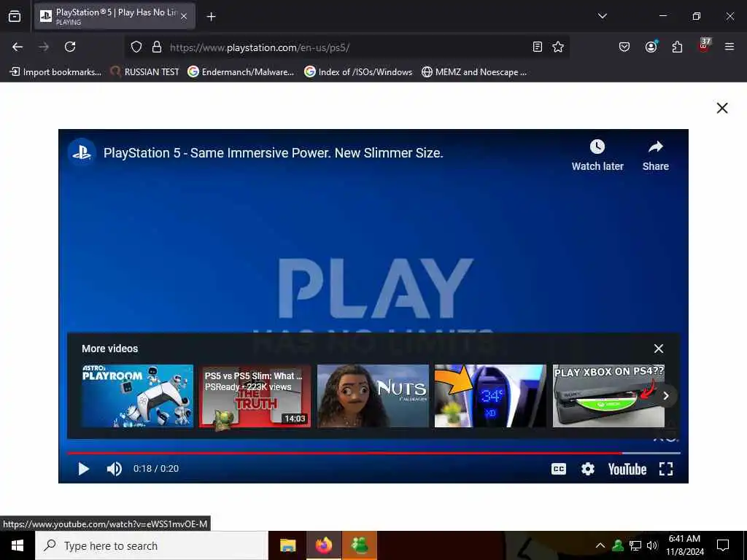Open system volume tray icon
The width and height of the screenshot is (747, 560).
click(x=652, y=545)
